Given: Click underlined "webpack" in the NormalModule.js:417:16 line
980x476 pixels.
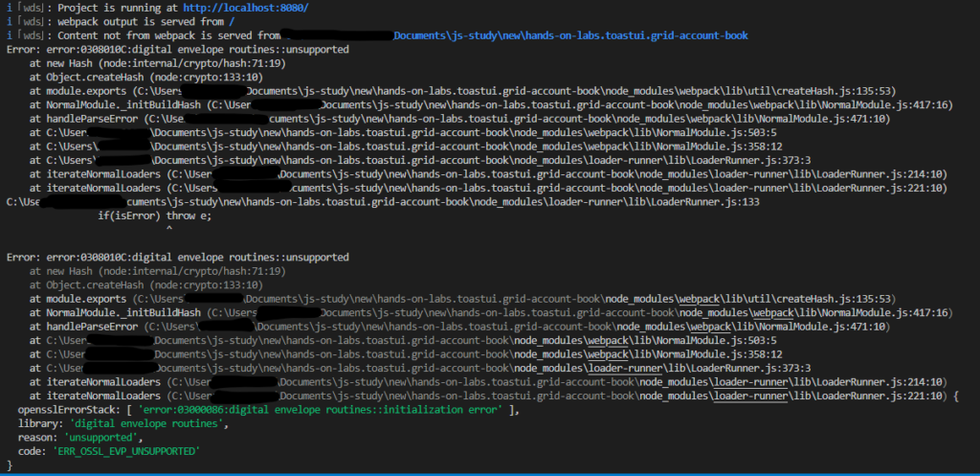Looking at the screenshot, I should pyautogui.click(x=772, y=313).
